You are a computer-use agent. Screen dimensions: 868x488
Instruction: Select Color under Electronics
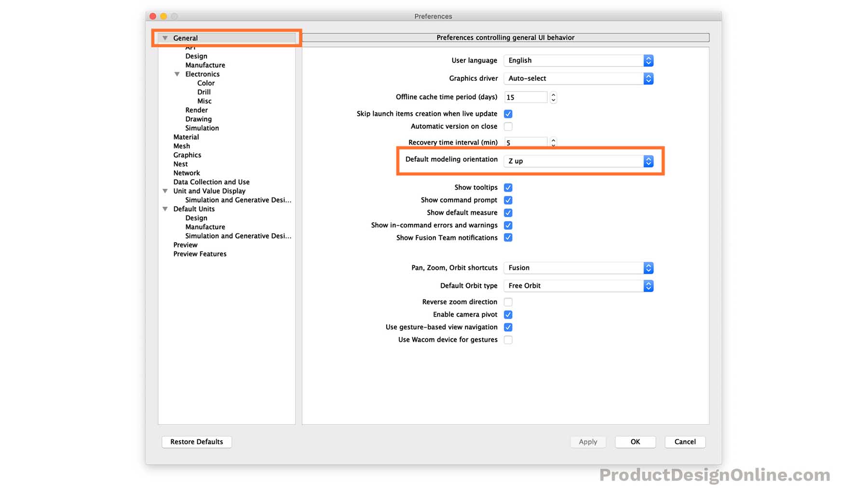pos(206,83)
